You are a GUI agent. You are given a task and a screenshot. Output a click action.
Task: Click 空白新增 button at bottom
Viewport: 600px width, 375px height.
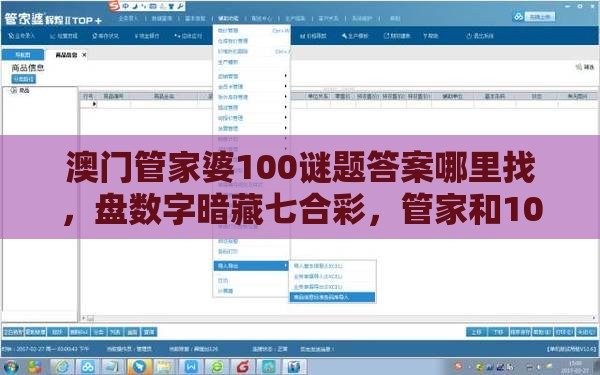pyautogui.click(x=13, y=332)
